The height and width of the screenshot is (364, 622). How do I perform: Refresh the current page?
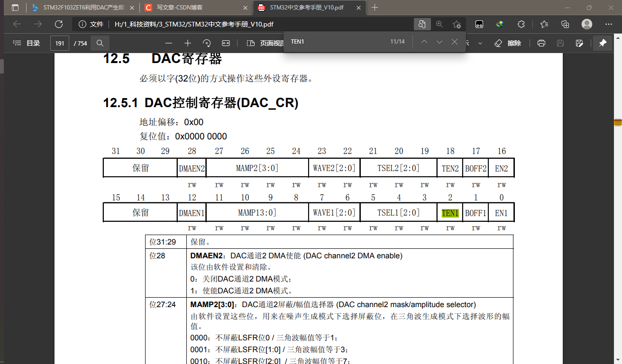[x=59, y=24]
